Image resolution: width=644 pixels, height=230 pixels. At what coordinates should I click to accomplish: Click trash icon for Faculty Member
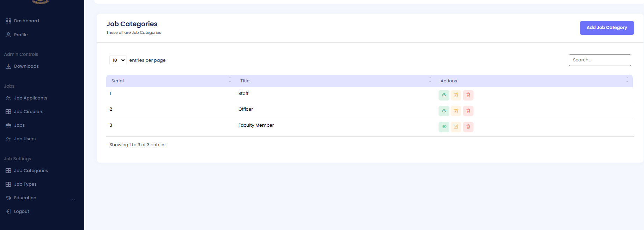click(468, 127)
